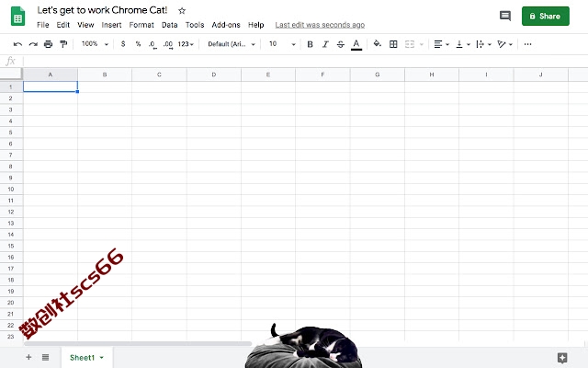
Task: Select row 10 header
Action: [x=11, y=189]
